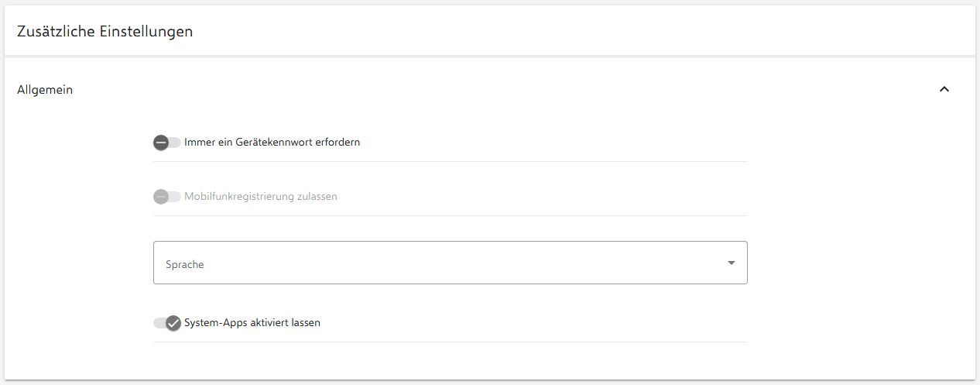
Task: Click the "Sprache" placeholder text
Action: 185,264
